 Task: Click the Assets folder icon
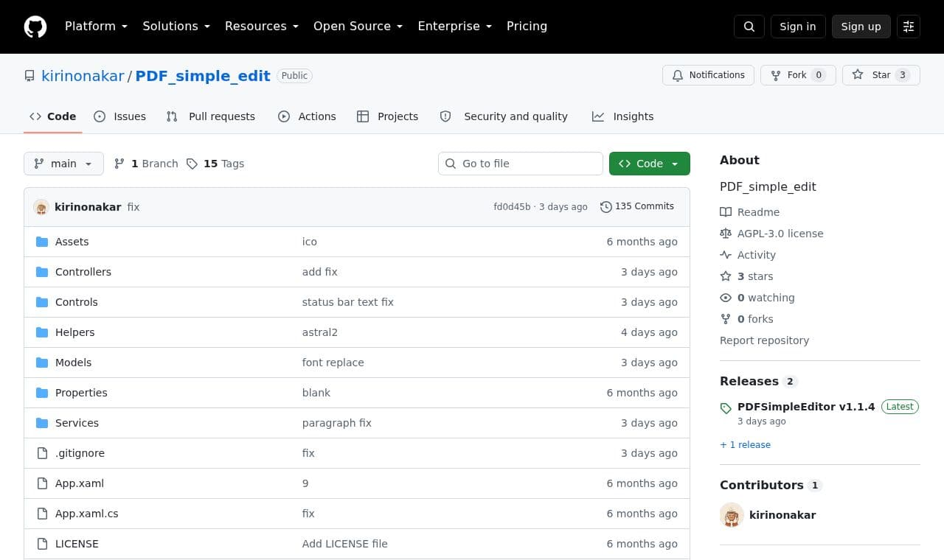click(42, 242)
